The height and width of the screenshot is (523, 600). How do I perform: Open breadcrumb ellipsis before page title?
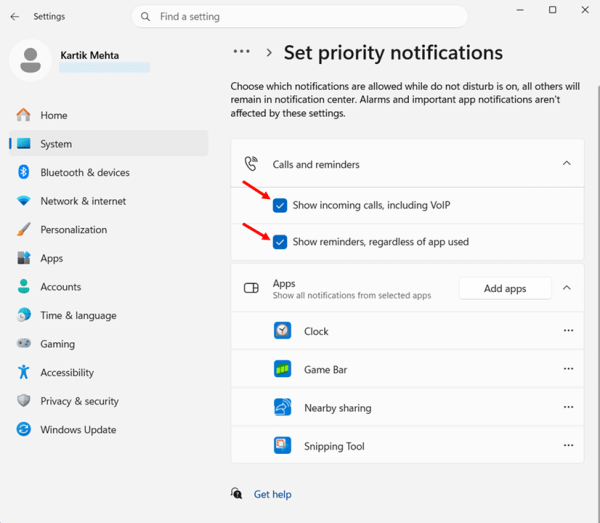pos(241,52)
